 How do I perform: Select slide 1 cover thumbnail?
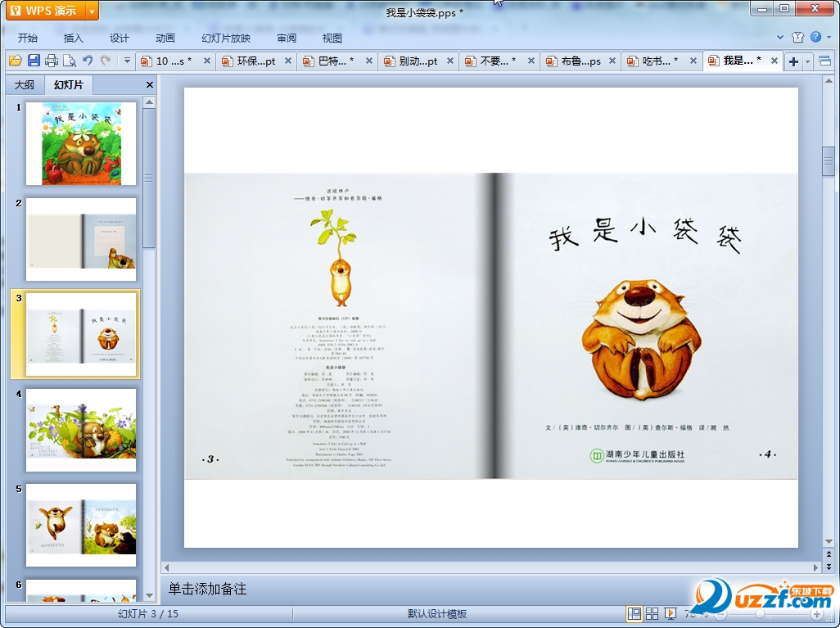[x=81, y=143]
